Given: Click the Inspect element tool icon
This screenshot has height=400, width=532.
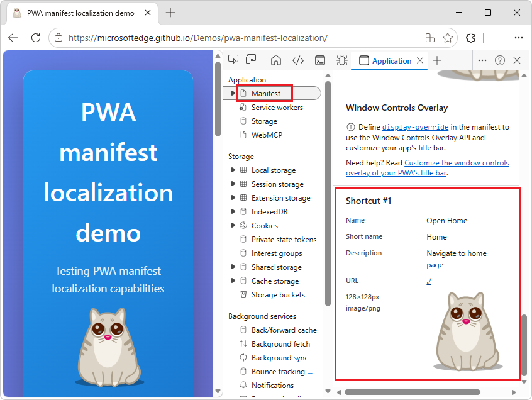Looking at the screenshot, I should pos(233,60).
